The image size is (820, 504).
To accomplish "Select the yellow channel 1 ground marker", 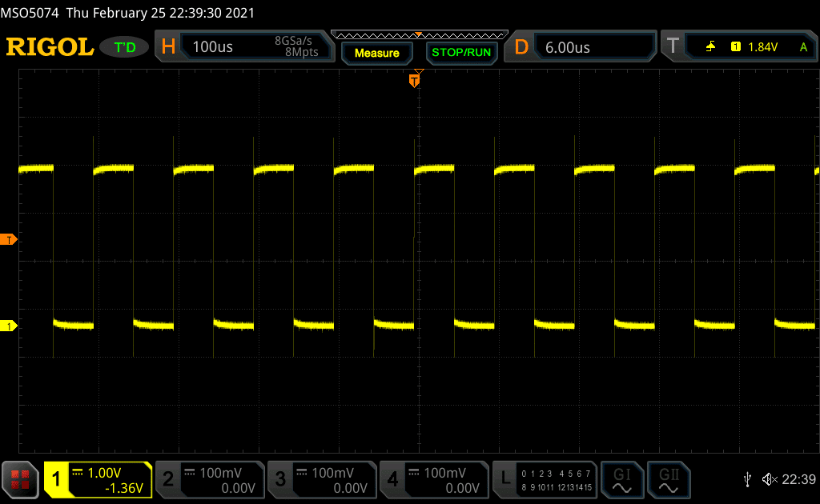I will point(8,326).
